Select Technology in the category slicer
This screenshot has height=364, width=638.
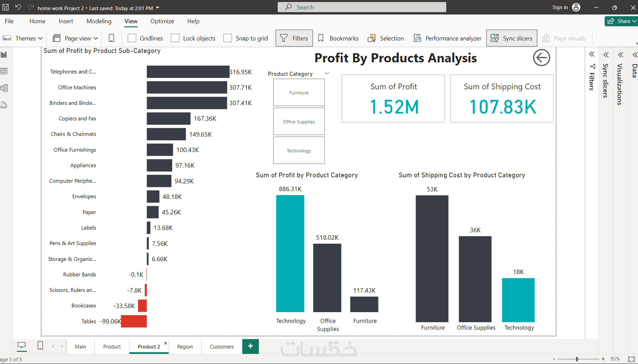299,150
